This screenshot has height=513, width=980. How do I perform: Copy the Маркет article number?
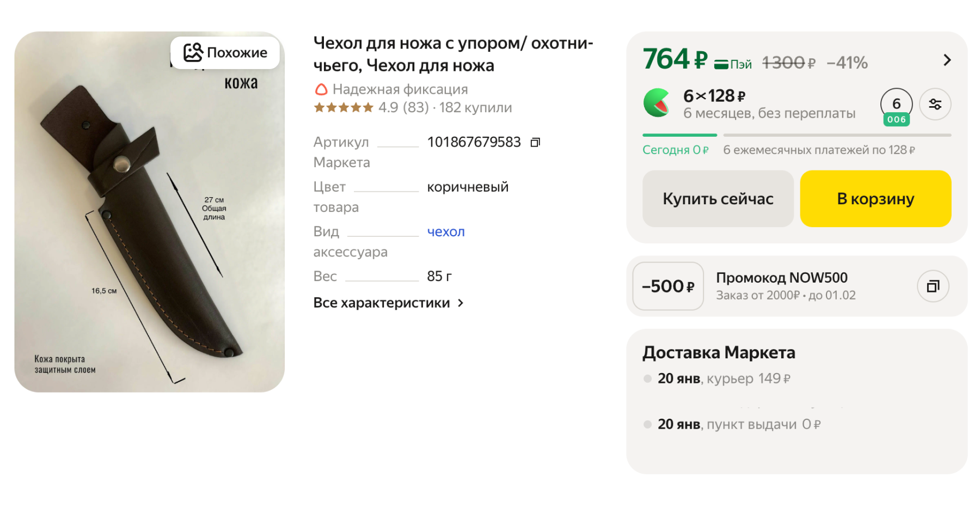click(x=535, y=142)
